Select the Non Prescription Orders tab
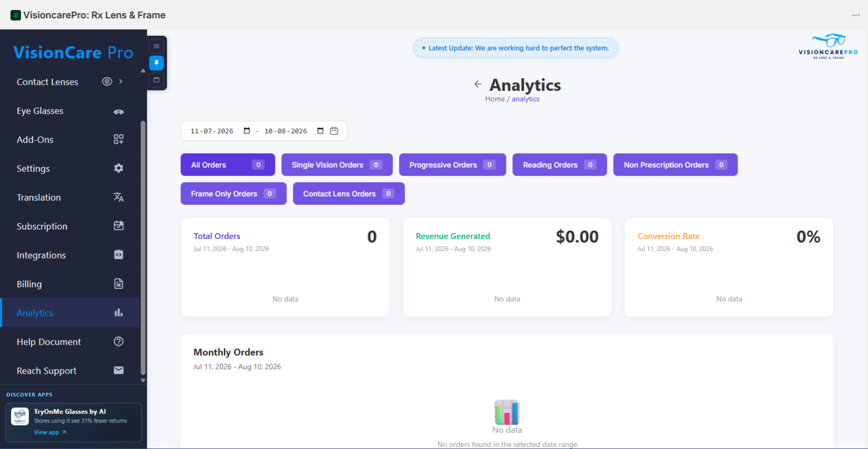This screenshot has height=449, width=868. (675, 165)
